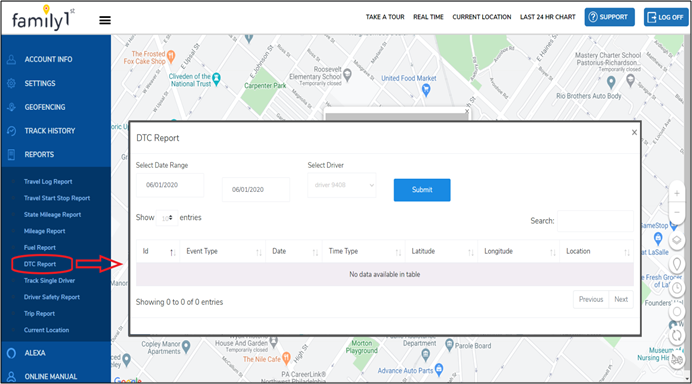The height and width of the screenshot is (384, 692).
Task: Click the Account Info person icon
Action: (x=11, y=60)
